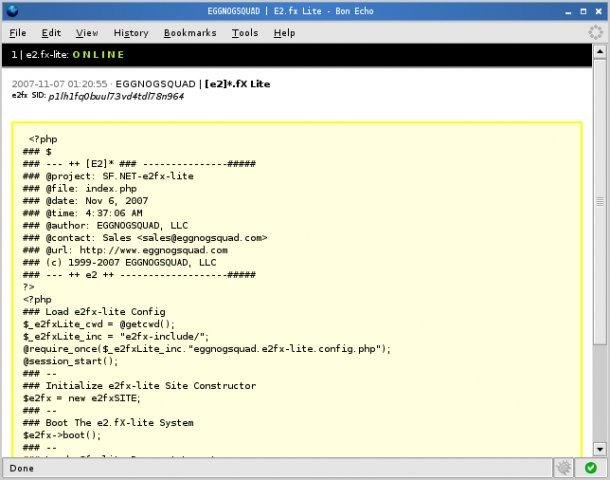Click the '### Load e2fx-lite Config' comment

click(94, 312)
